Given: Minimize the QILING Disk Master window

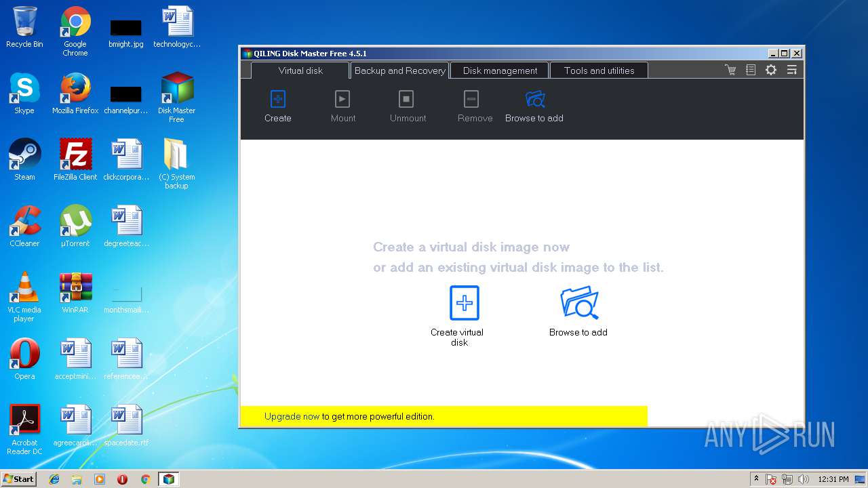Looking at the screenshot, I should (x=773, y=54).
